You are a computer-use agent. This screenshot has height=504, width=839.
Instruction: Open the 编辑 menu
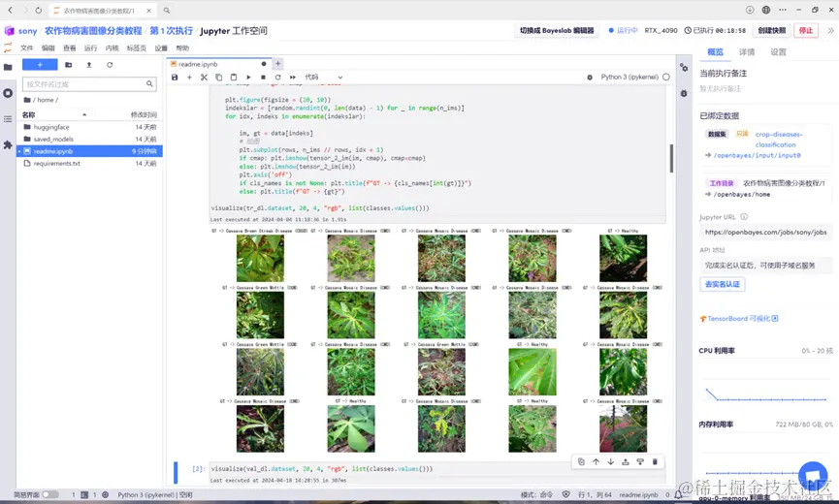pos(48,48)
